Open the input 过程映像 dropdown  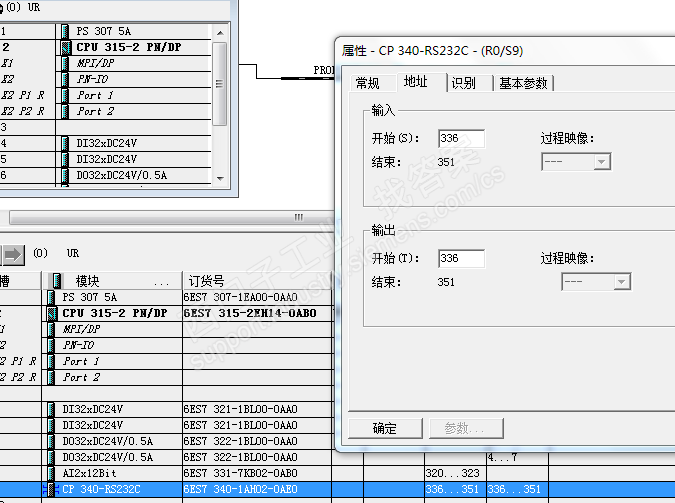(x=576, y=162)
